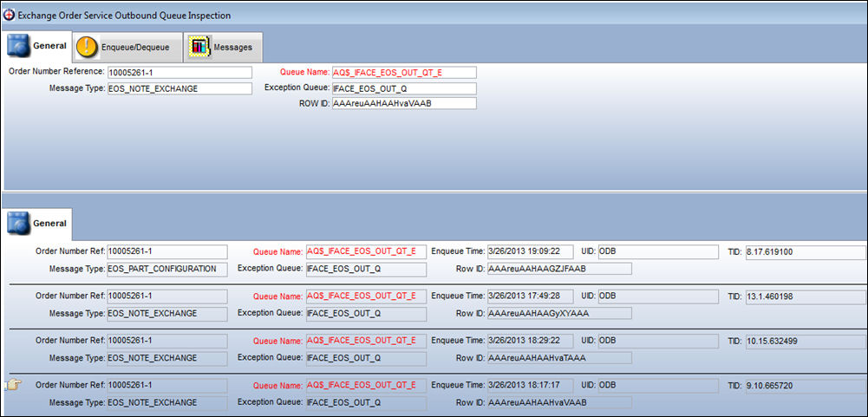Click the Messages tab icon
Screen dimensions: 868x417
[x=199, y=47]
